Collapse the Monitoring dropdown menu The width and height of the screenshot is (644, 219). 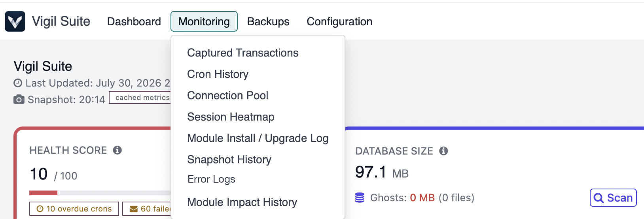coord(204,21)
